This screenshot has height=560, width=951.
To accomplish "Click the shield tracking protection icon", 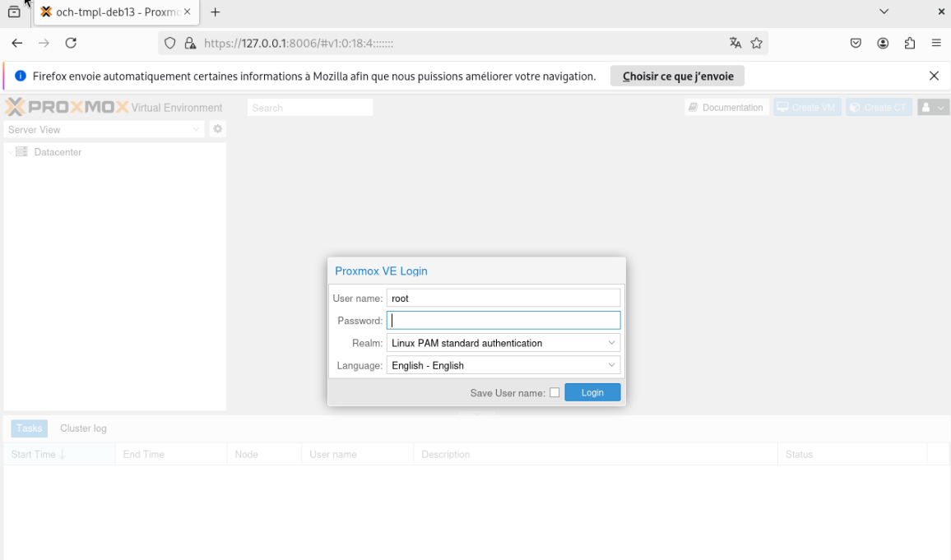I will (x=170, y=43).
